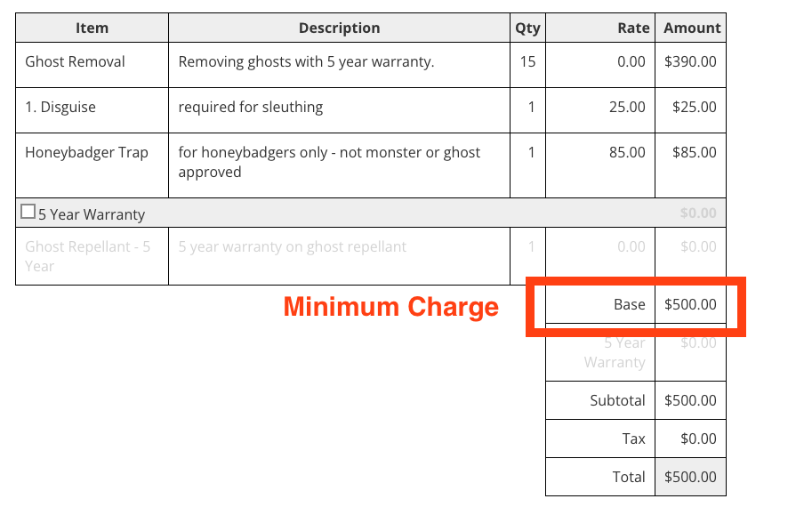Click the Honeybadger Trap item cell
812x515 pixels.
click(92, 165)
